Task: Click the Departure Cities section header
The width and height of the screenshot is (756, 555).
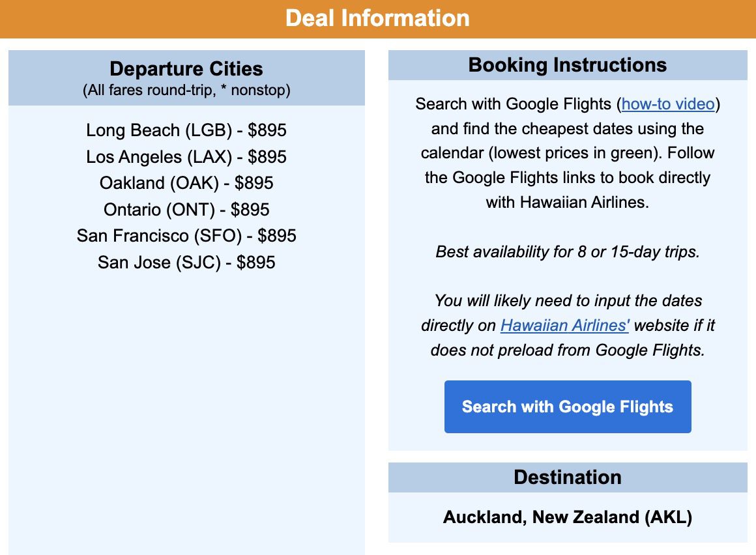Action: point(186,69)
